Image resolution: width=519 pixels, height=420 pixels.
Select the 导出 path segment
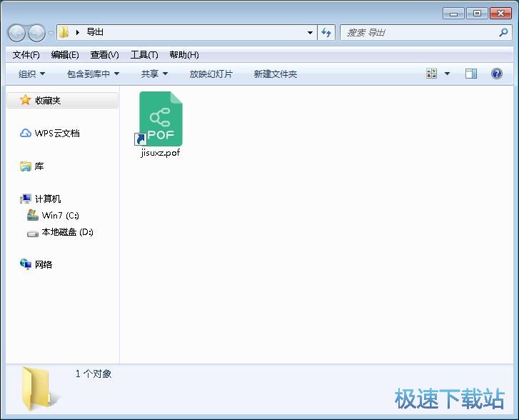95,32
